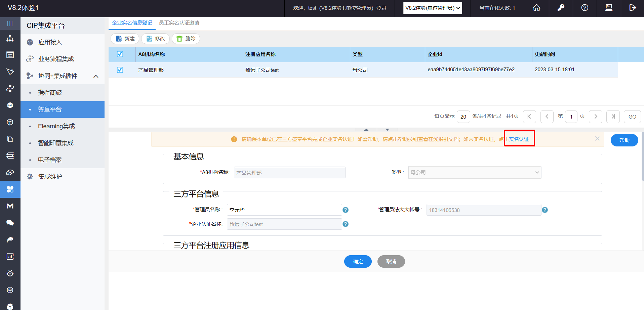Close the orange warning notice banner
This screenshot has height=310, width=644.
[x=597, y=139]
